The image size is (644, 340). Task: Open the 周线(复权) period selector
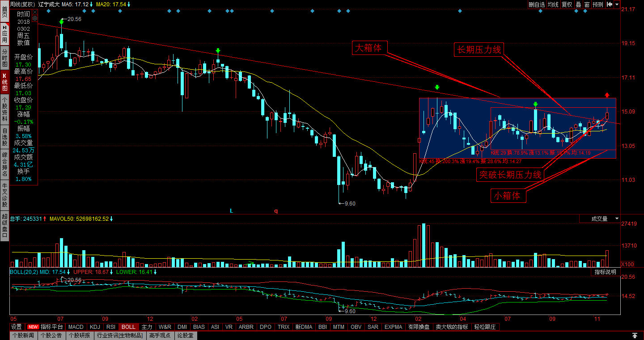click(22, 4)
